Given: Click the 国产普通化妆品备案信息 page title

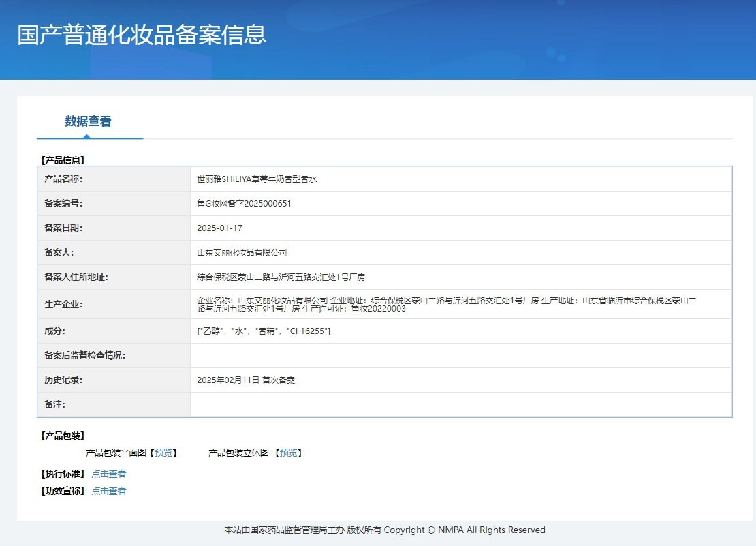Looking at the screenshot, I should pos(142,35).
